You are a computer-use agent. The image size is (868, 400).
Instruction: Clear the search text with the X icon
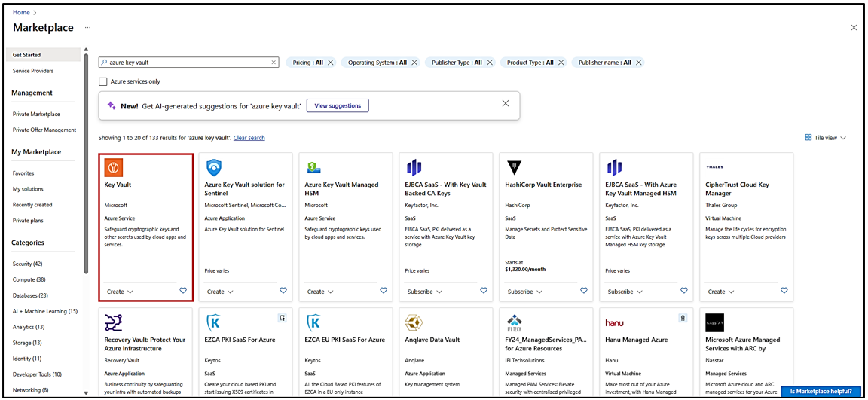click(x=274, y=63)
